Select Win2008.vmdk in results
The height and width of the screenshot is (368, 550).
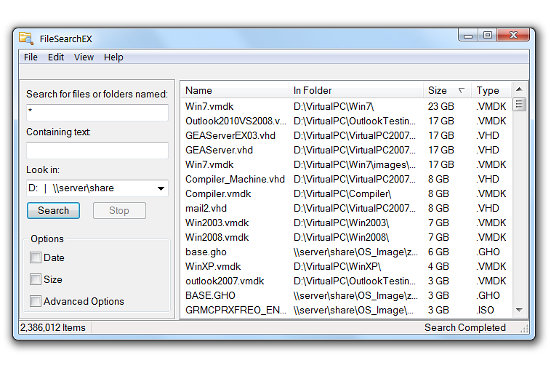coord(346,237)
